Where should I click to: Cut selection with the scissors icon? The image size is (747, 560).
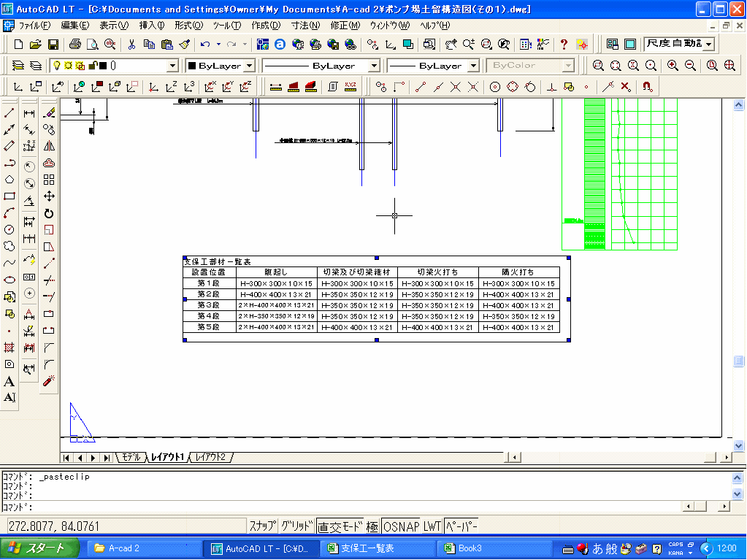(131, 45)
